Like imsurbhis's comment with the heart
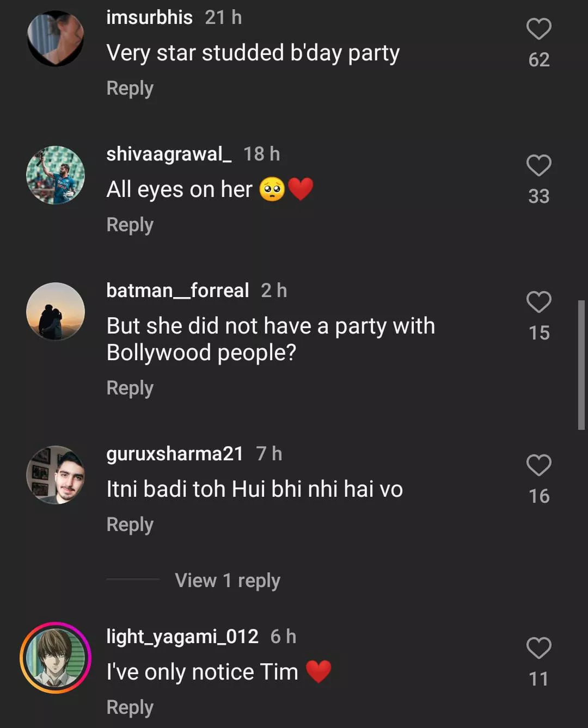The width and height of the screenshot is (588, 728). pyautogui.click(x=538, y=29)
